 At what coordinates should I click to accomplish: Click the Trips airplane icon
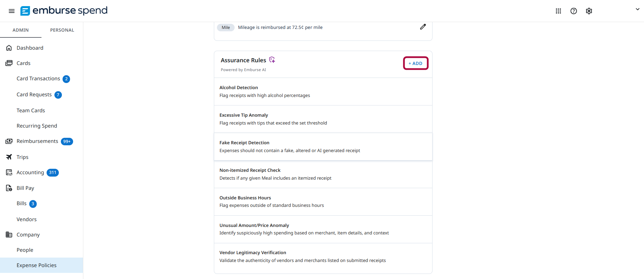coord(9,157)
